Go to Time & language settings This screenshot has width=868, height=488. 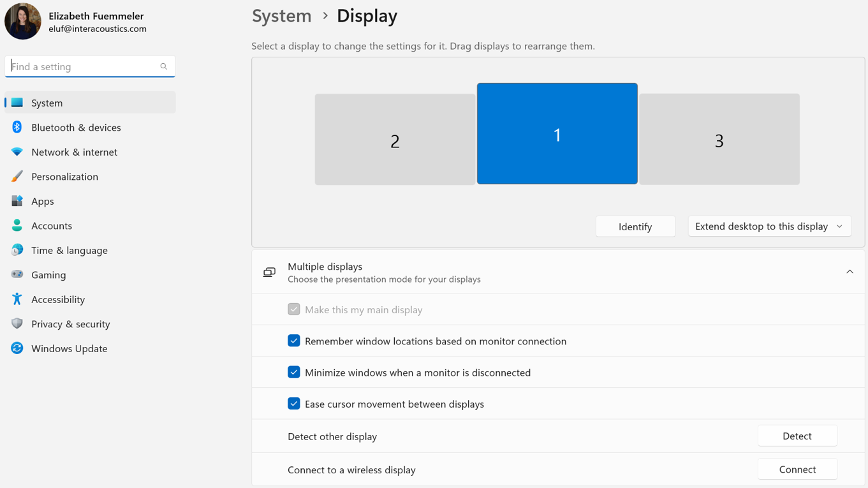(69, 250)
